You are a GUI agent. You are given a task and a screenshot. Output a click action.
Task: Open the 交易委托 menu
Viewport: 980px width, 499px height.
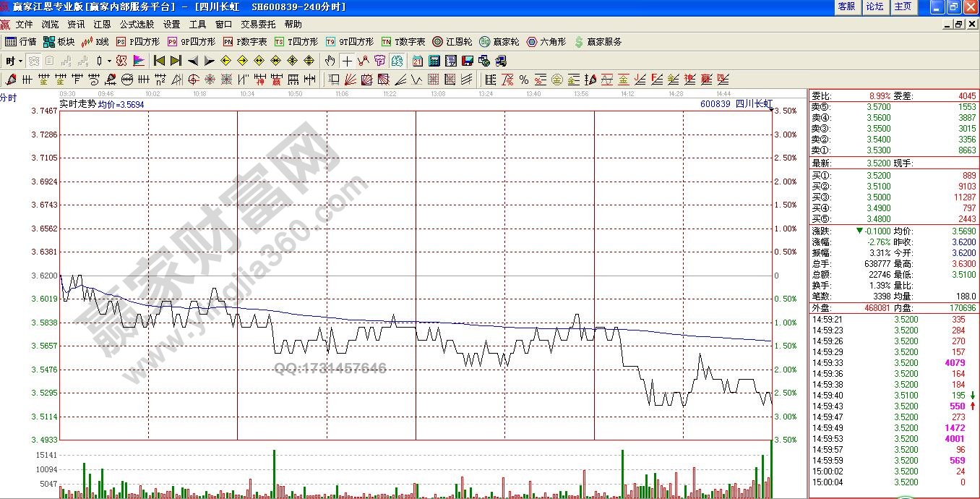pyautogui.click(x=258, y=25)
